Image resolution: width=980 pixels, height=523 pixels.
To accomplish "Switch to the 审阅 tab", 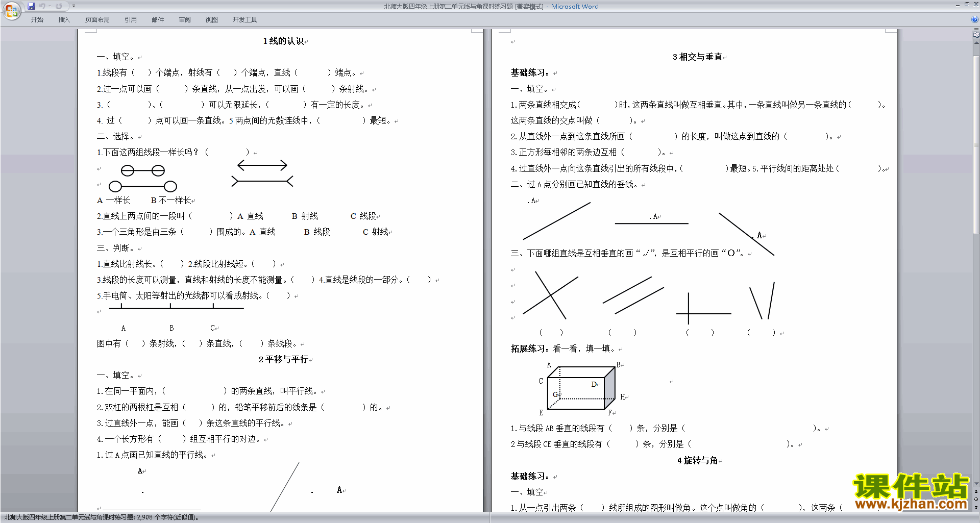I will coord(185,20).
